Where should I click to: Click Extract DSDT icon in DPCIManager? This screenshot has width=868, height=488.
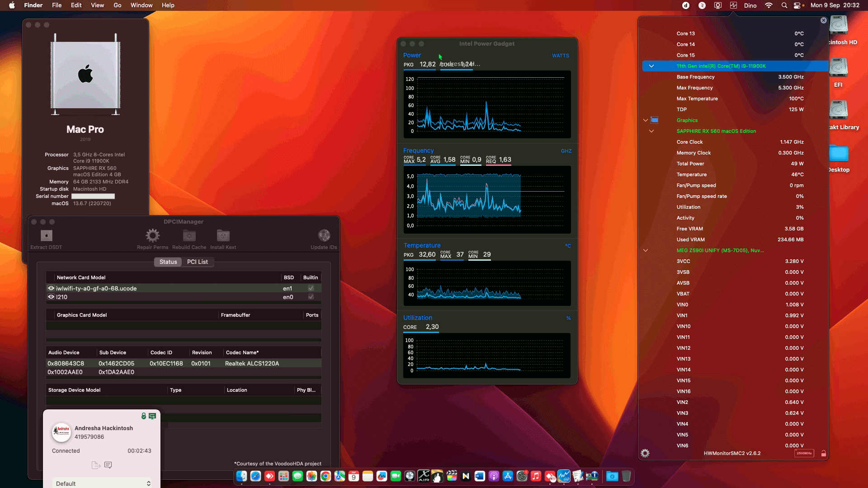point(46,235)
